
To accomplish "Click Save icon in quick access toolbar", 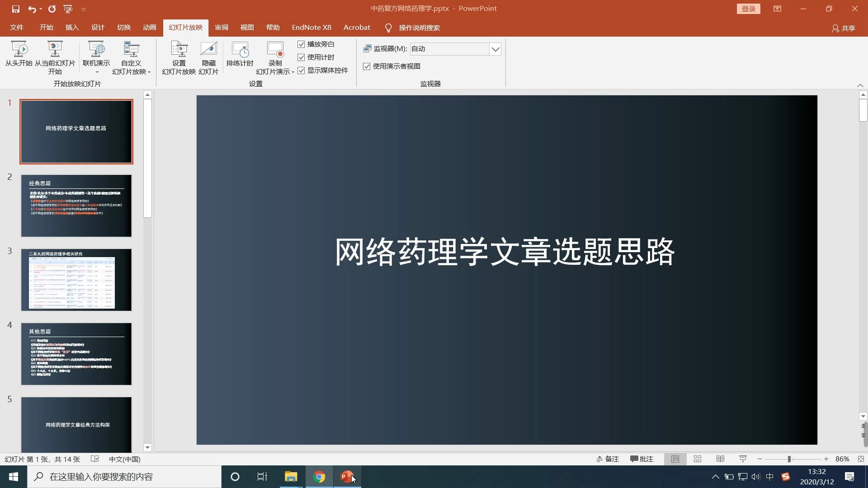I will click(x=15, y=9).
